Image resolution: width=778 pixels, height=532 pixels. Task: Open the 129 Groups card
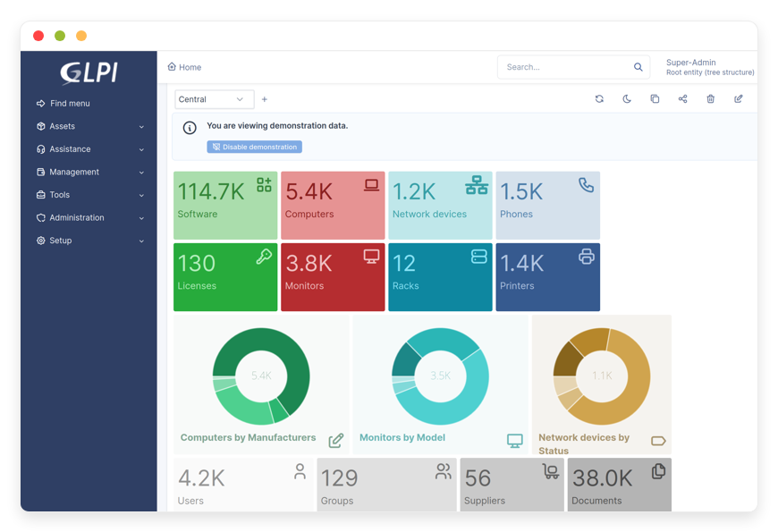point(386,485)
